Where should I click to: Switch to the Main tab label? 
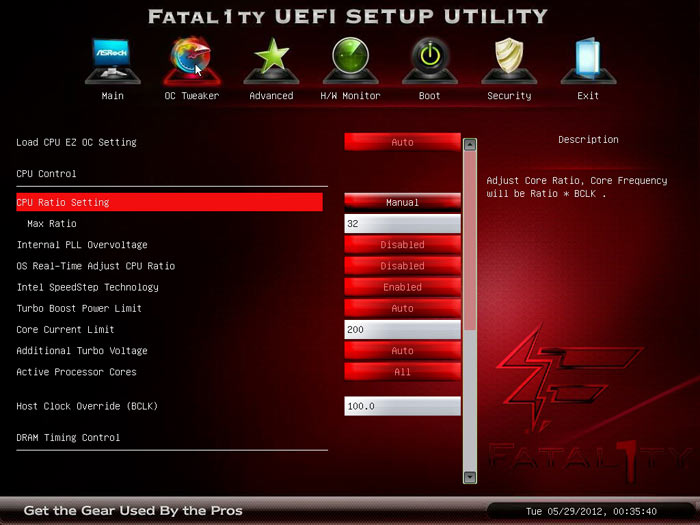[112, 96]
